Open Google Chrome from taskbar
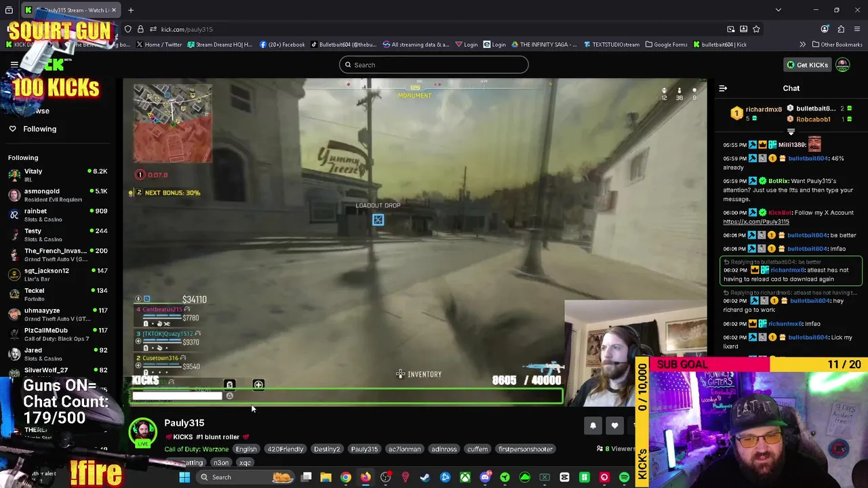Viewport: 868px width, 488px height. pos(346,477)
